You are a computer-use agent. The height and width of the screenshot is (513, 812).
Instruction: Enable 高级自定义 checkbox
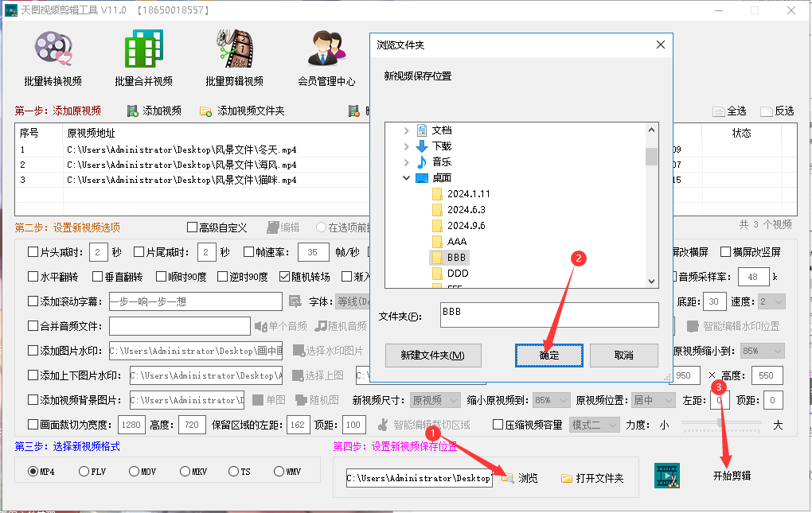point(192,227)
